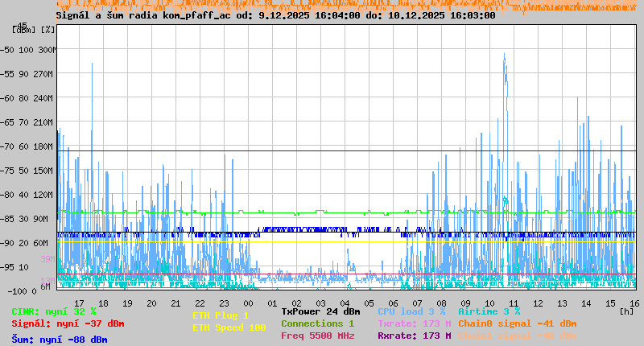The width and height of the screenshot is (644, 346).
Task: Click the Rxrate 173 M legend label
Action: [414, 336]
